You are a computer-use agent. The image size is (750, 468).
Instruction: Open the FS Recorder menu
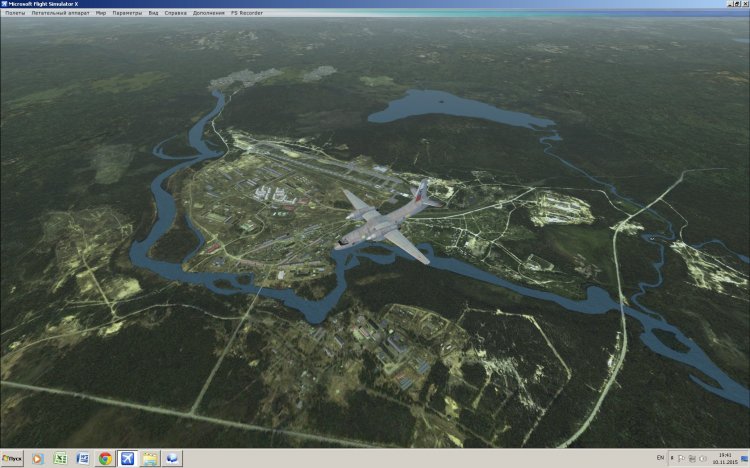(x=247, y=13)
